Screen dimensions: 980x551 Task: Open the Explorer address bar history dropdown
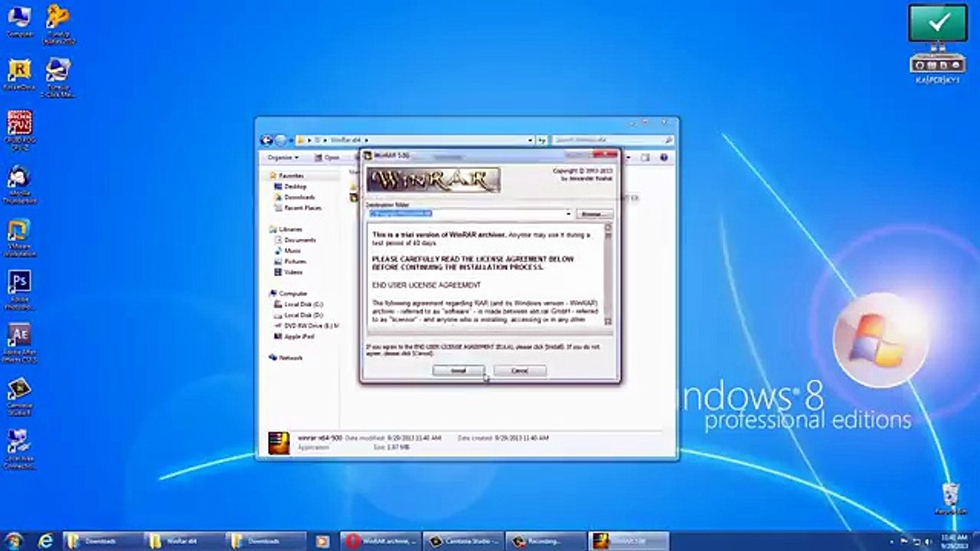point(530,140)
